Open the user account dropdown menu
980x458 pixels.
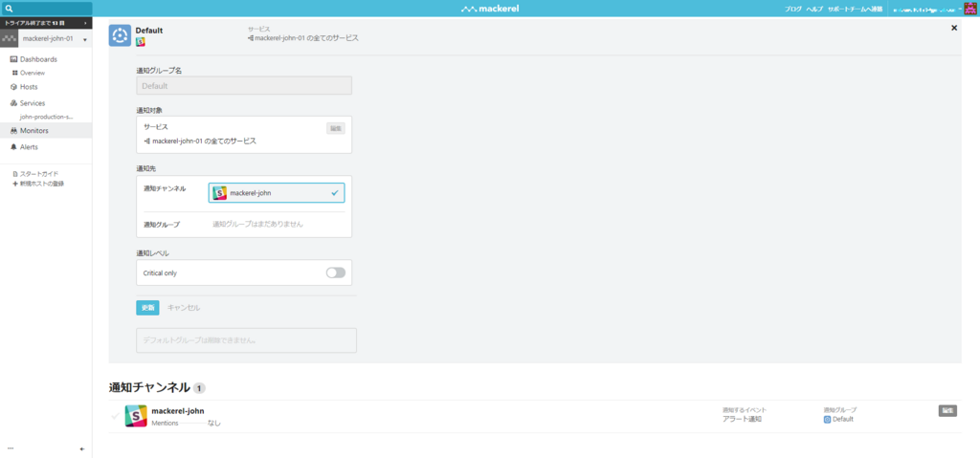click(x=925, y=9)
